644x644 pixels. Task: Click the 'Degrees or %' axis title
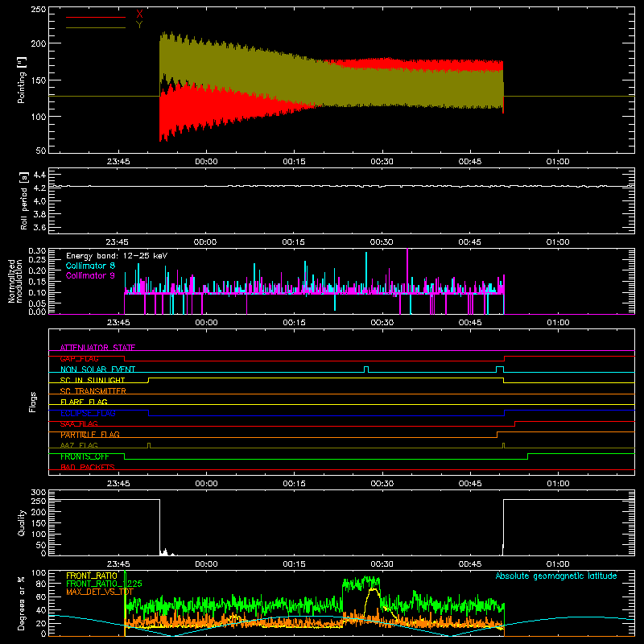pyautogui.click(x=22, y=603)
